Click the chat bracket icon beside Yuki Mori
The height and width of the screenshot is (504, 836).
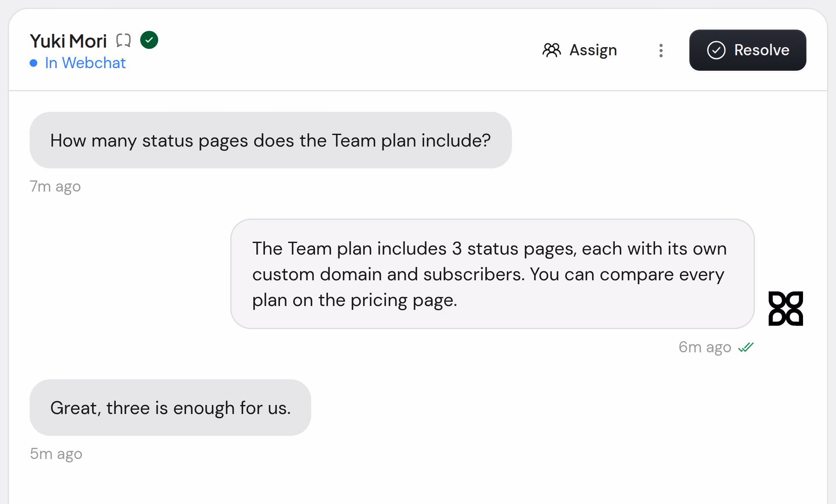[123, 41]
